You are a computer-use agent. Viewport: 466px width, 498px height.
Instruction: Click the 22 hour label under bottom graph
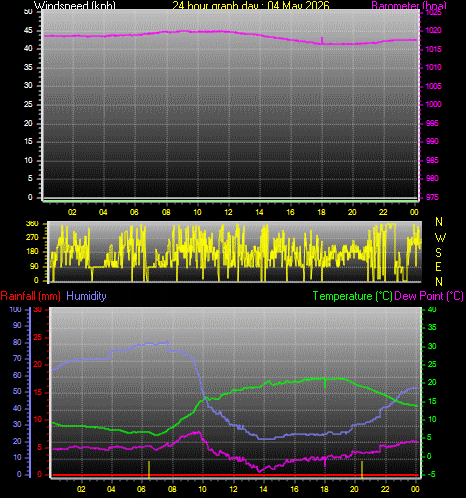[385, 489]
